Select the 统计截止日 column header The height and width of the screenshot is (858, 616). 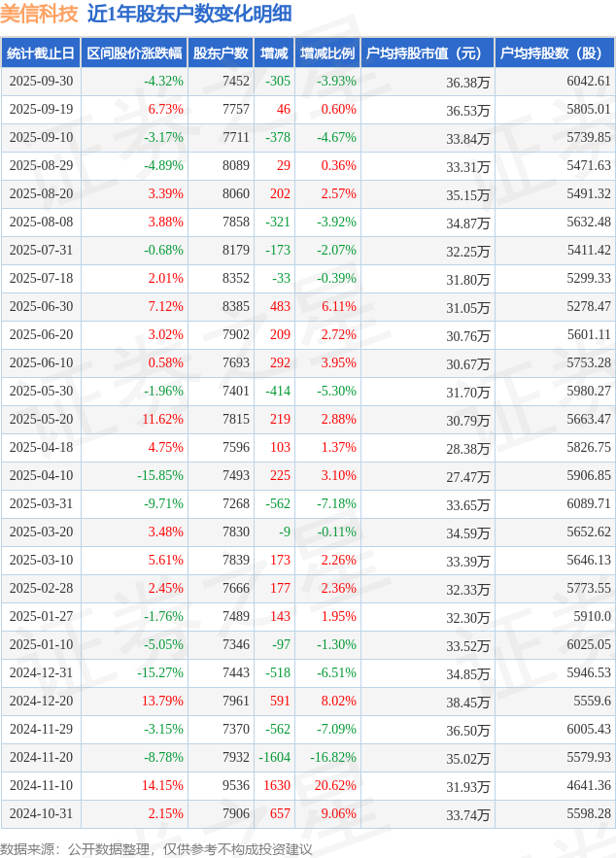point(41,53)
